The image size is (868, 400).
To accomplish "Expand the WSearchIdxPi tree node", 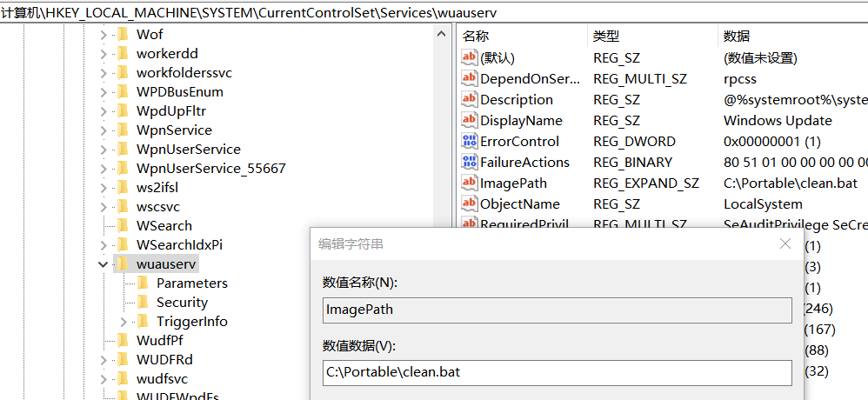I will click(x=103, y=245).
